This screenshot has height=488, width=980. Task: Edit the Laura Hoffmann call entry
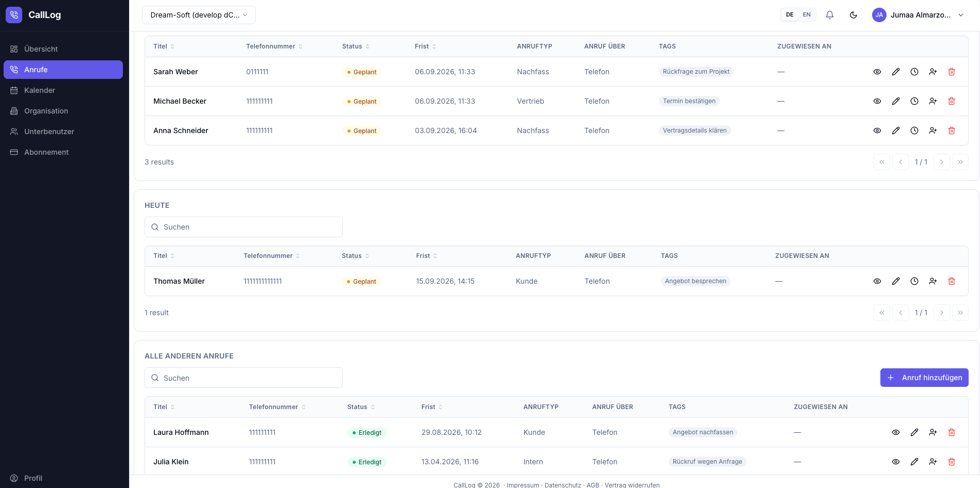click(914, 432)
